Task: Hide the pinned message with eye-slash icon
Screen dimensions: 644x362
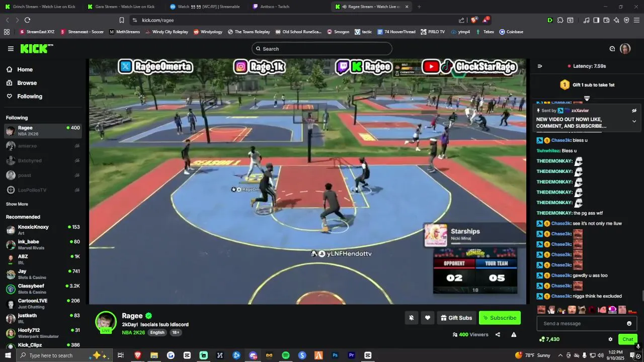Action: [634, 111]
